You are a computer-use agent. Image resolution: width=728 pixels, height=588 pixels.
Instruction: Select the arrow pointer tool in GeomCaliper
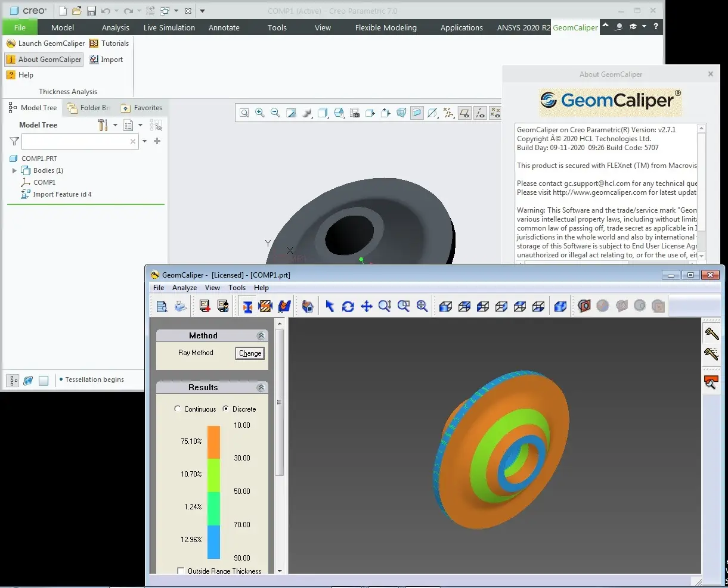tap(330, 306)
